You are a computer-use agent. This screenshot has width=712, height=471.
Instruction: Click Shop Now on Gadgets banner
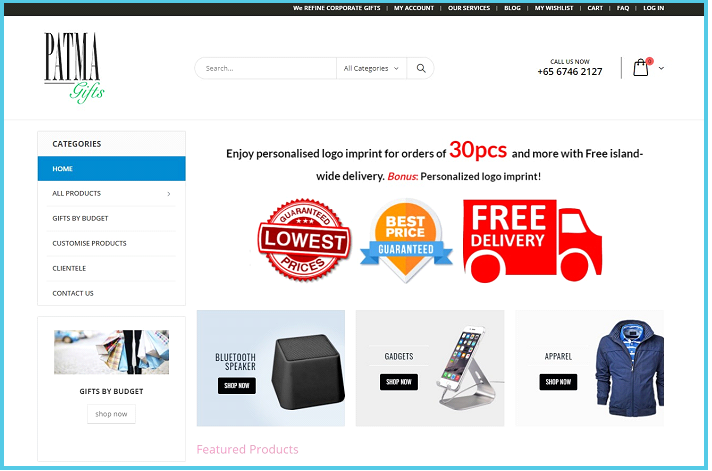click(x=399, y=382)
